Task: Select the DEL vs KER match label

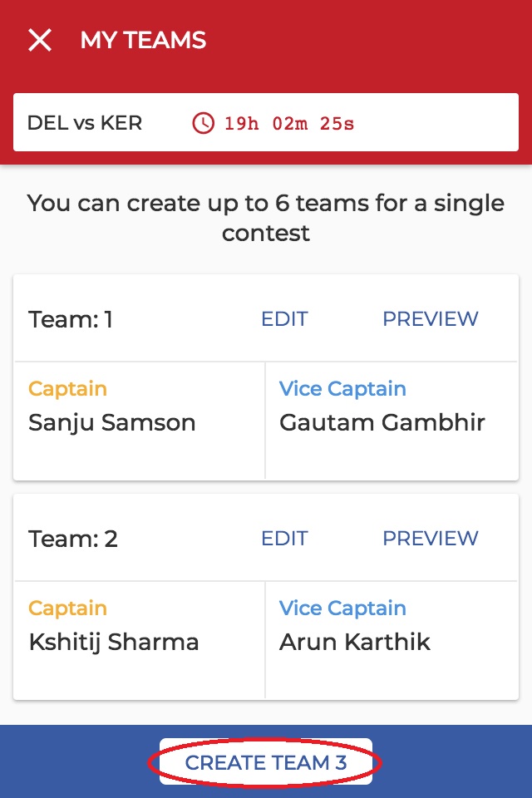Action: 85,123
